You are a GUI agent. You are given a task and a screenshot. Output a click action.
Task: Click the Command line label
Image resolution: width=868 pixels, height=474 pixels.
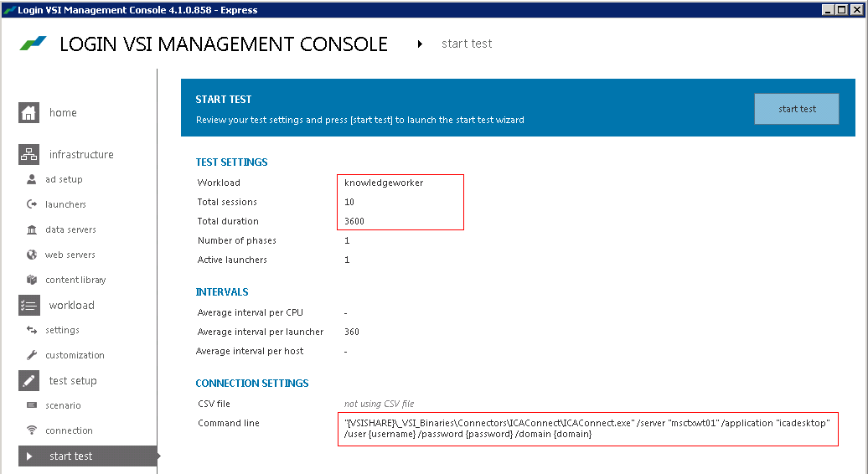click(x=229, y=423)
